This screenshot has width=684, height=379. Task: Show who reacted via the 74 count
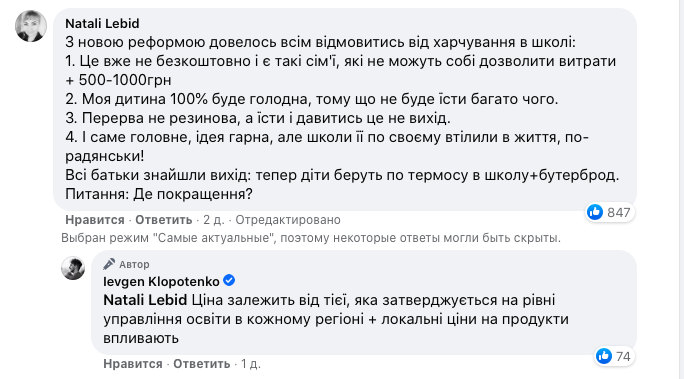coord(623,356)
